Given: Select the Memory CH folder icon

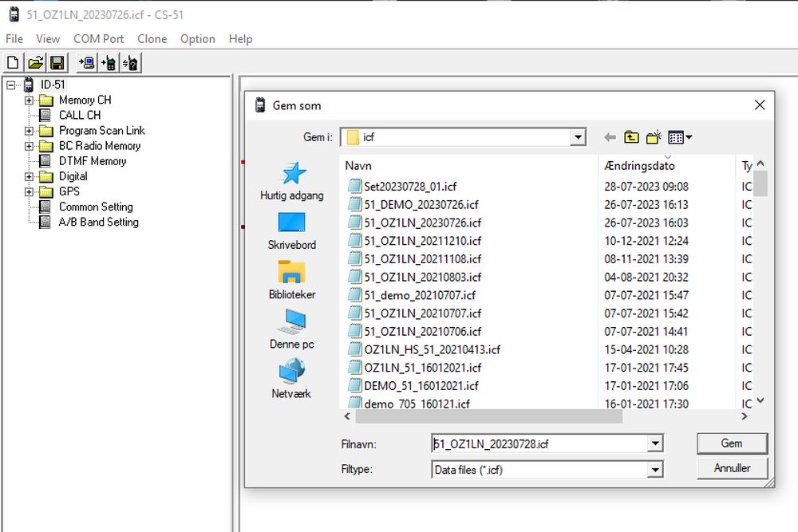Looking at the screenshot, I should tap(45, 100).
